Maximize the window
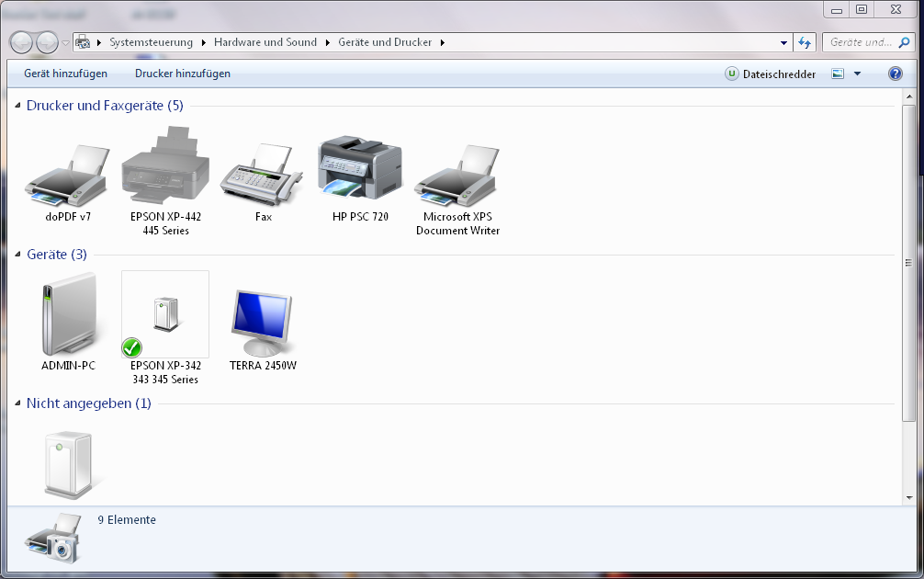This screenshot has height=579, width=924. pyautogui.click(x=862, y=9)
